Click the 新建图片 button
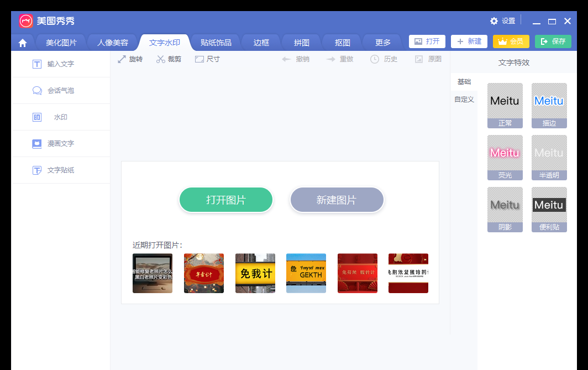Screen dimensions: 588x370 [x=337, y=200]
